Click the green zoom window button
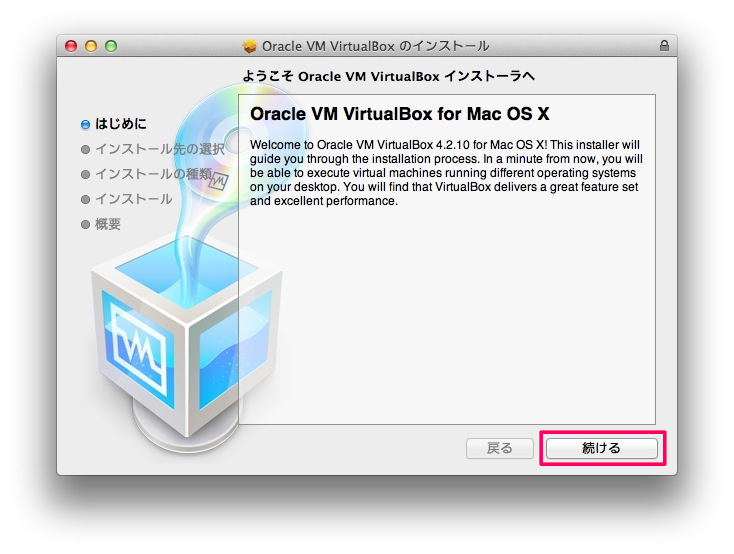Image resolution: width=734 pixels, height=554 pixels. pos(111,46)
